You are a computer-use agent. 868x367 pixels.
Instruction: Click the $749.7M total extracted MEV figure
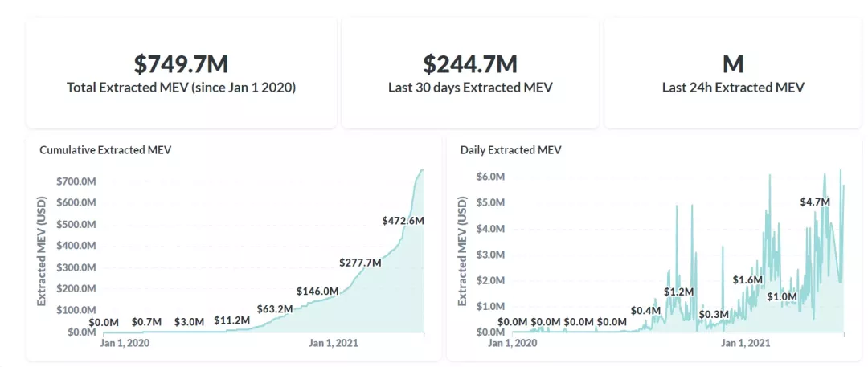pos(181,63)
